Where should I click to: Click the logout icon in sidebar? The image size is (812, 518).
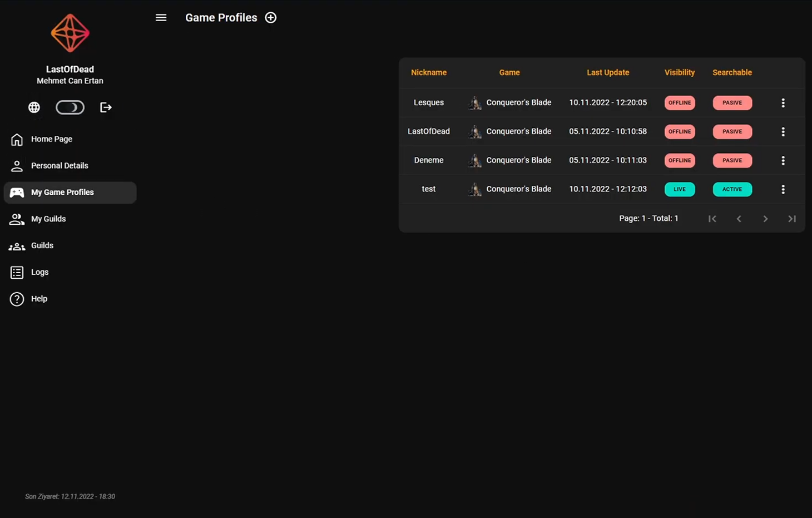pos(106,107)
